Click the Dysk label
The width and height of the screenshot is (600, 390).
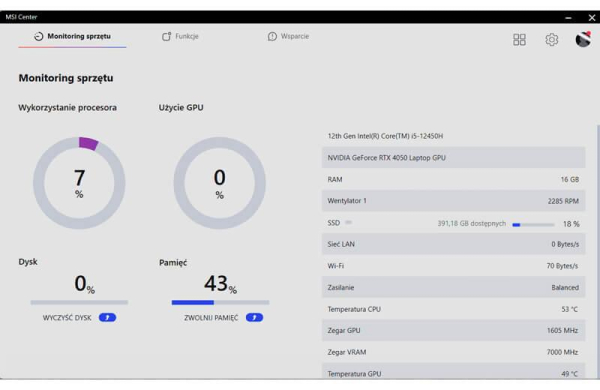(28, 262)
